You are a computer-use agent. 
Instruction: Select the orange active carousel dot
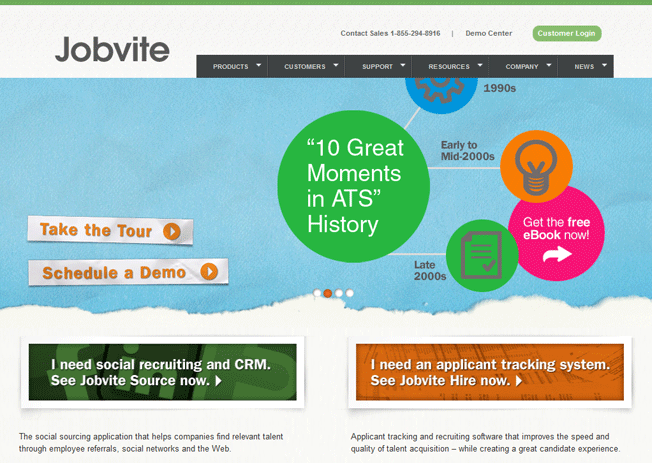coord(328,293)
